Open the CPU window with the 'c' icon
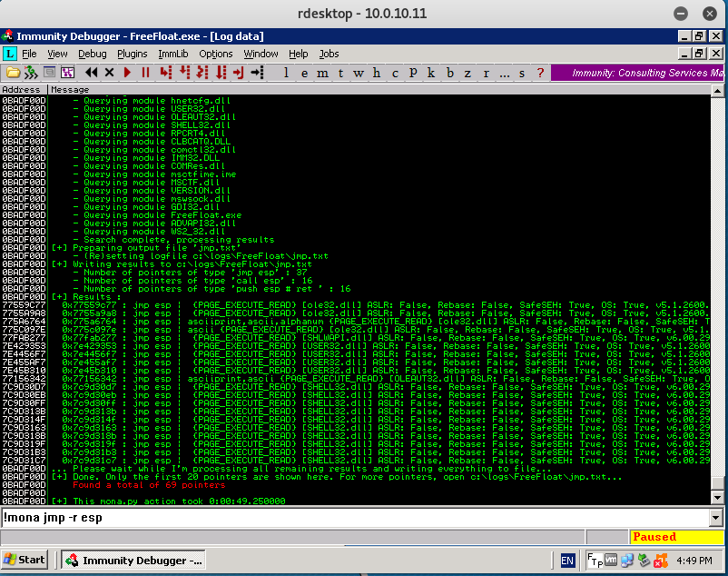Screen dimensions: 728x576 (393, 74)
